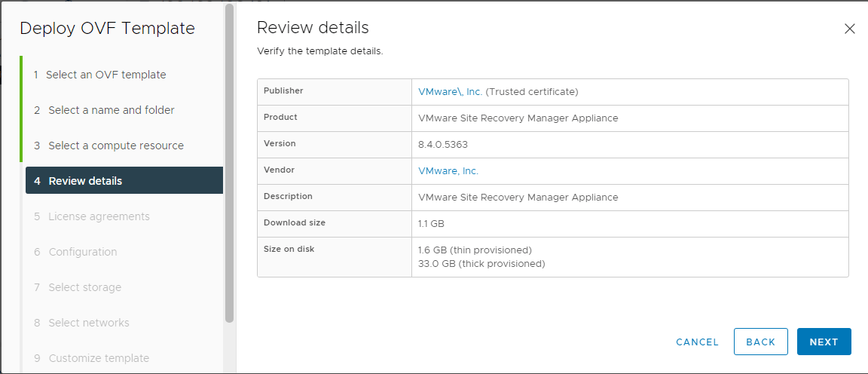Click the Publisher row label
Screen dimensions: 868x374
[283, 91]
